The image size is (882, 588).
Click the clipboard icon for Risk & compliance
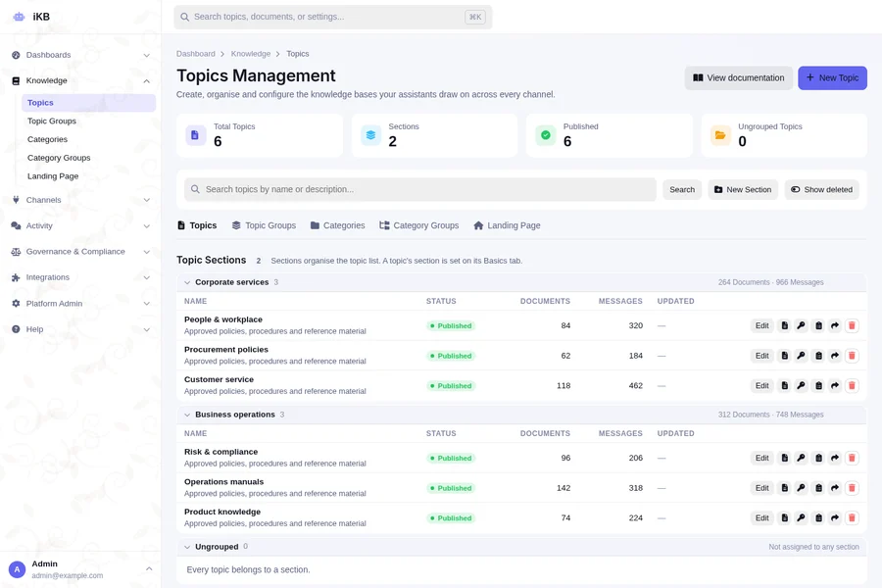coord(818,458)
